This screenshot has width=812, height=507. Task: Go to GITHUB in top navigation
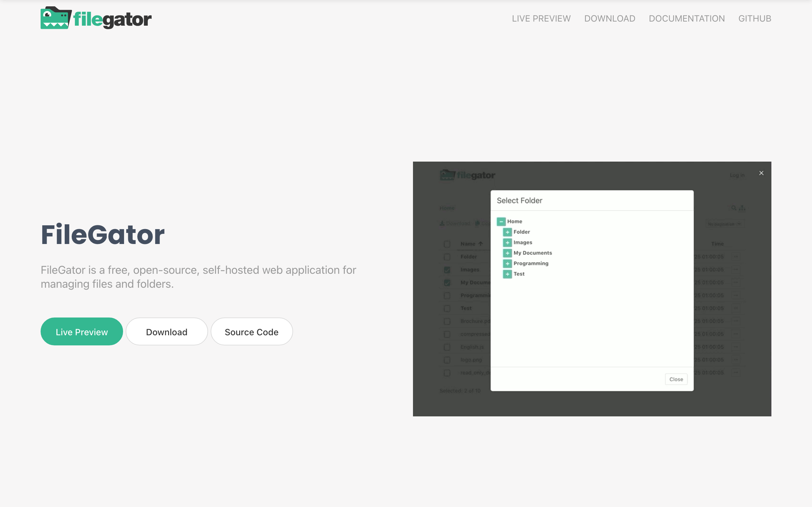755,18
